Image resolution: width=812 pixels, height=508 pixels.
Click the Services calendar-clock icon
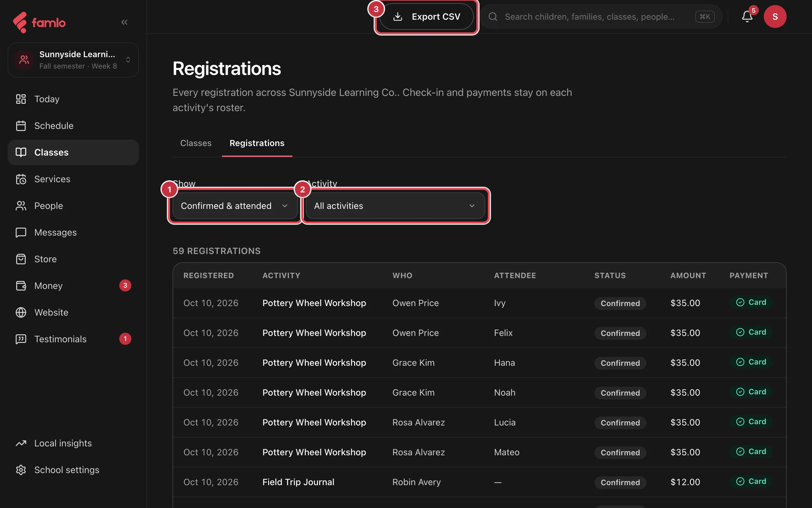tap(21, 179)
